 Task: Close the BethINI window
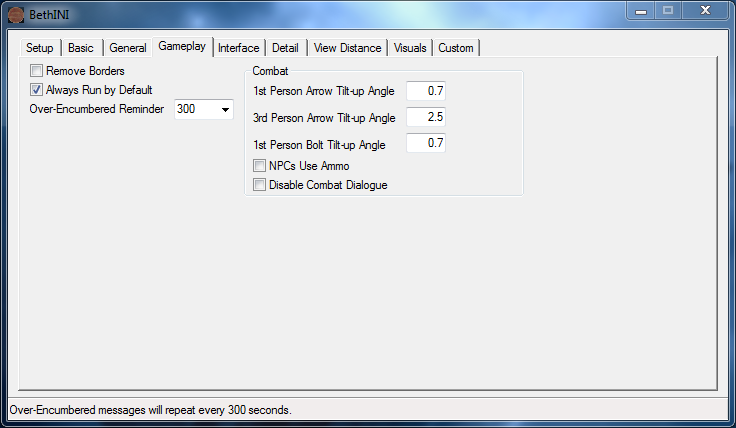pos(705,11)
